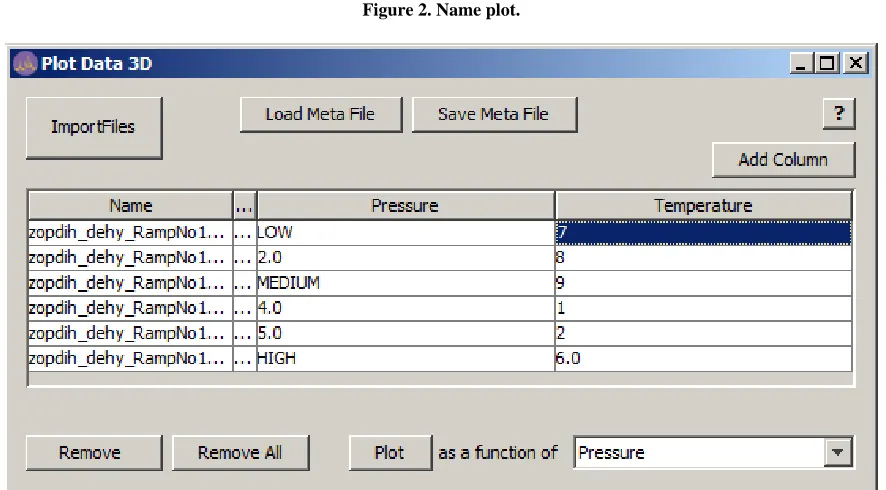Viewport: 886px width, 490px height.
Task: Select the LOW pressure cell
Action: (406, 232)
